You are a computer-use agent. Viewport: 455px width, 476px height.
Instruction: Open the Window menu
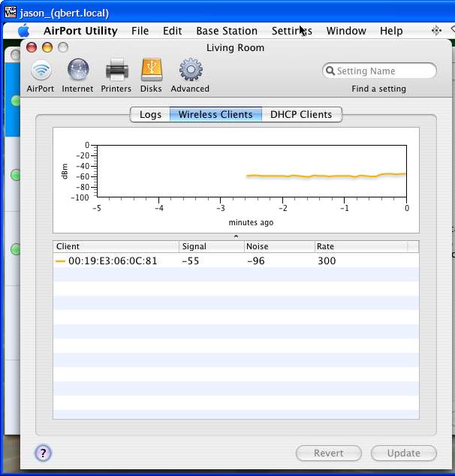pyautogui.click(x=346, y=31)
